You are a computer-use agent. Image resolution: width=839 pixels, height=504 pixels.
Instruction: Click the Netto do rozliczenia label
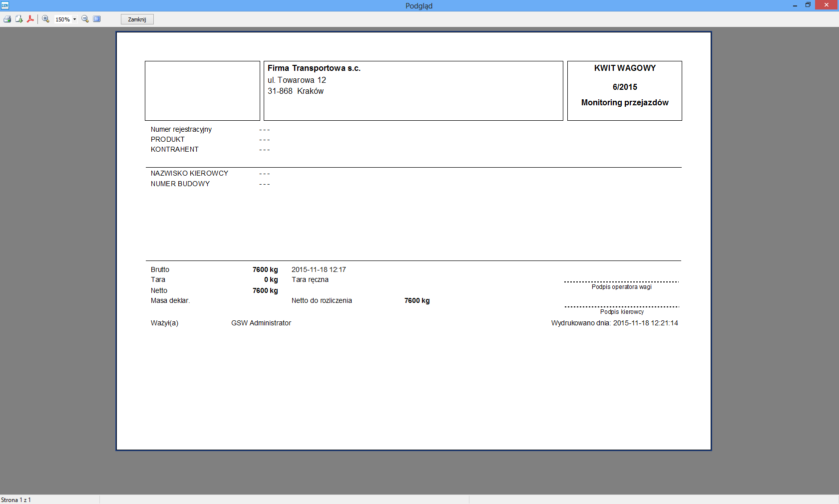322,300
